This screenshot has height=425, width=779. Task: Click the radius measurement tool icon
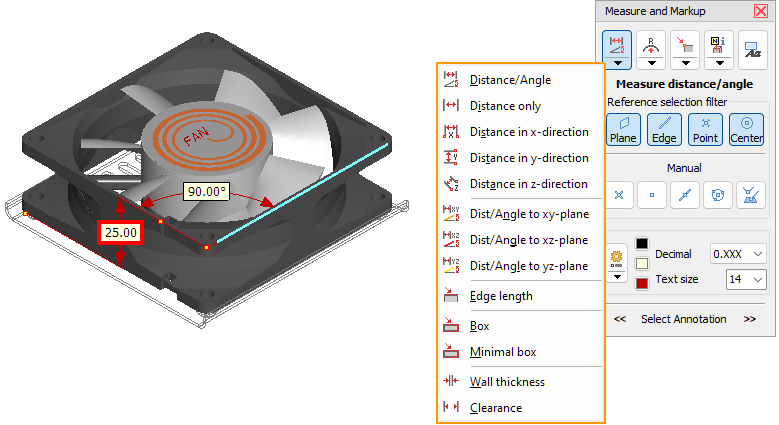coord(652,44)
